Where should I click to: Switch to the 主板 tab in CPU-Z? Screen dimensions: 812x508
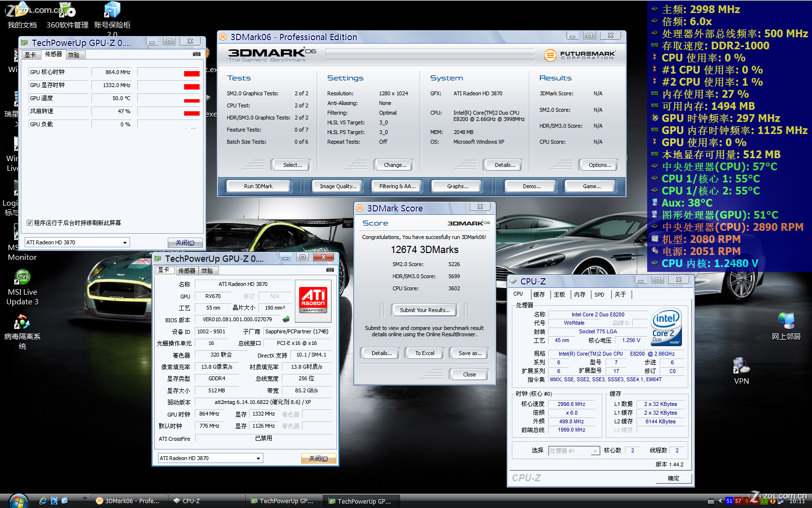[x=559, y=295]
